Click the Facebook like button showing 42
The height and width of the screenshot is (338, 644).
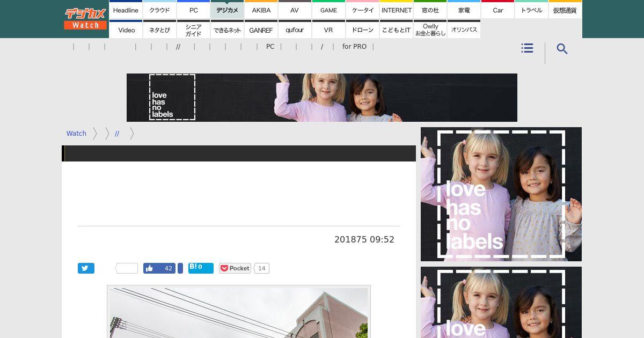159,268
